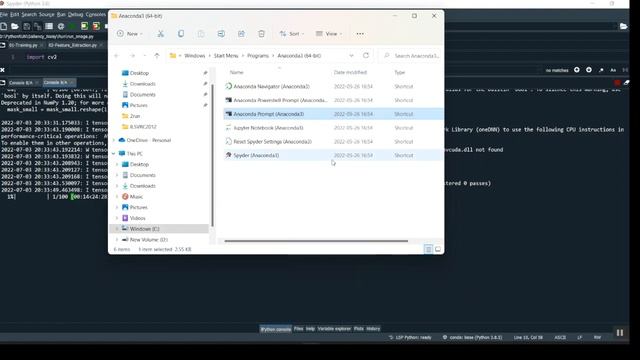
Task: Switch Explorer to details view layout icon
Action: tap(428, 249)
